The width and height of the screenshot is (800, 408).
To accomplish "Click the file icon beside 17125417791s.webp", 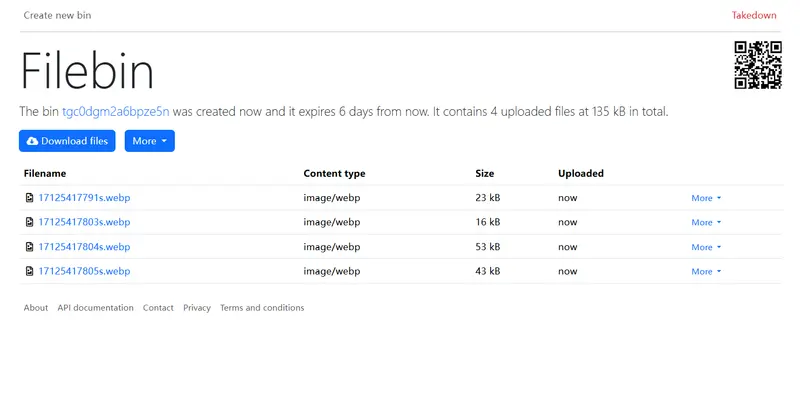I will pos(30,198).
